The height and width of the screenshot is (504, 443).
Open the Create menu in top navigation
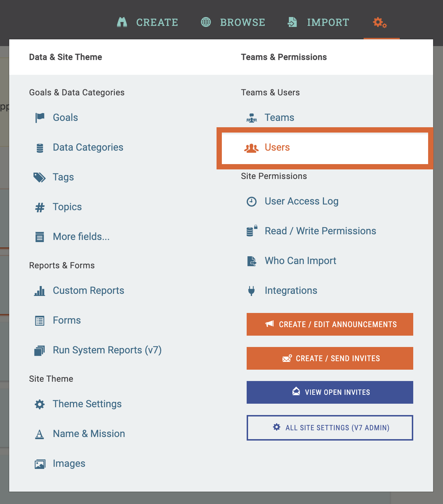click(147, 22)
